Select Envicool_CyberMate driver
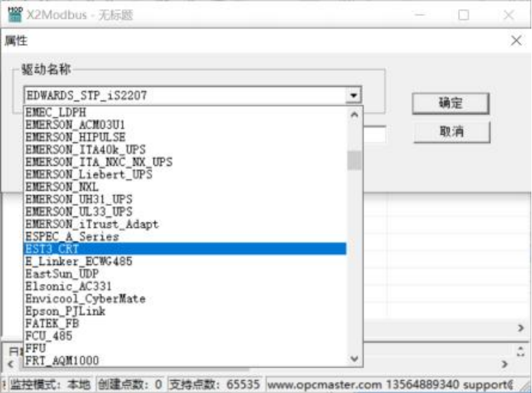Viewport: 532px width, 393px height. (x=186, y=299)
